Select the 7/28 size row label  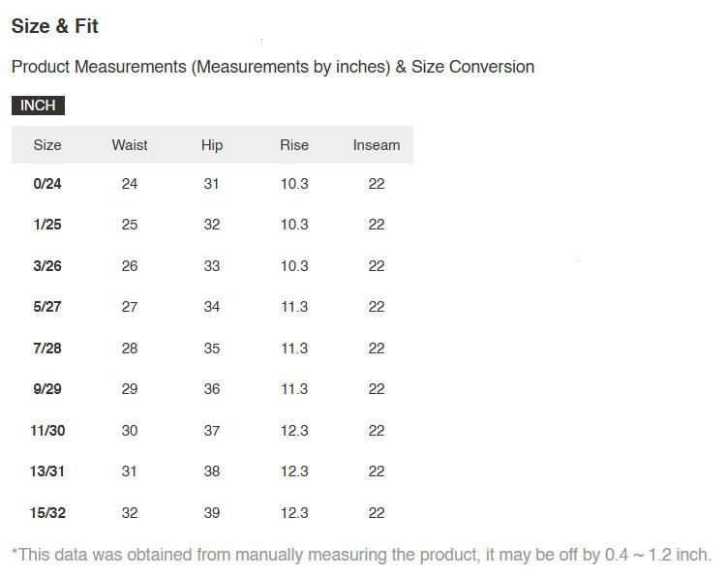click(x=47, y=349)
